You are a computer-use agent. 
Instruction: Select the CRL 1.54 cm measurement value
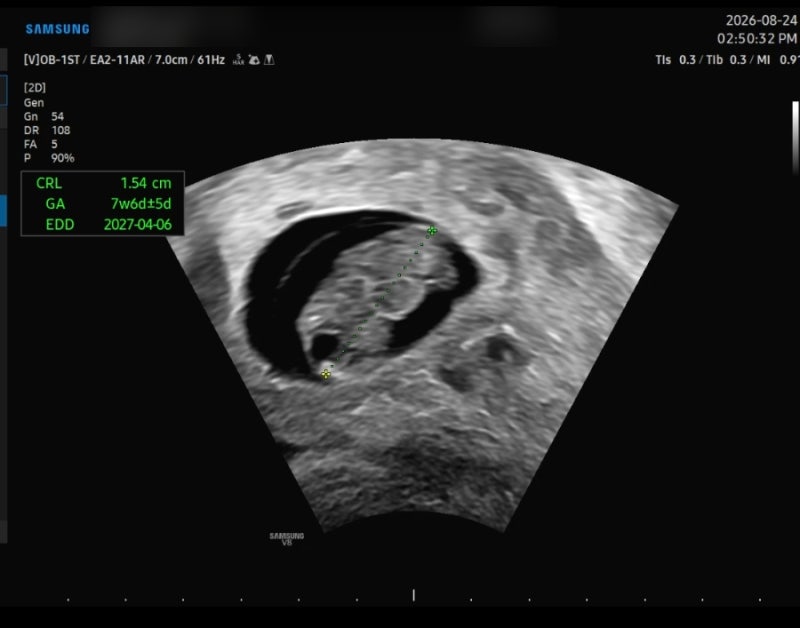point(146,183)
